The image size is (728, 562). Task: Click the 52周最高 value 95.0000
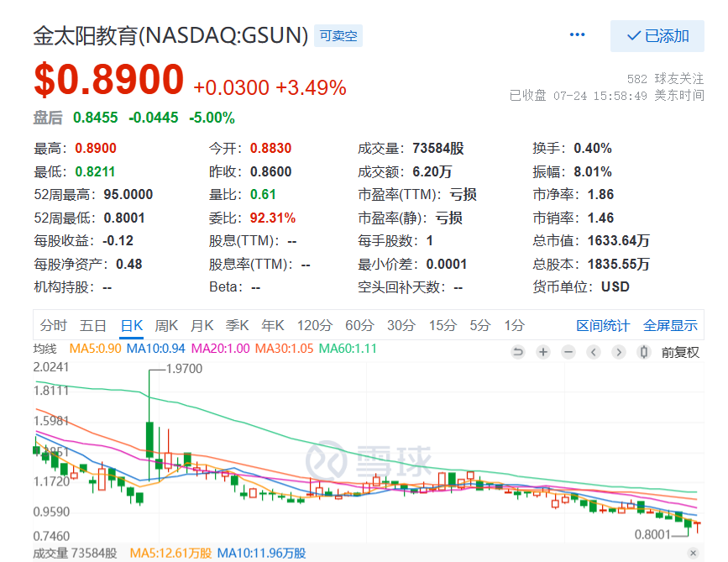128,194
